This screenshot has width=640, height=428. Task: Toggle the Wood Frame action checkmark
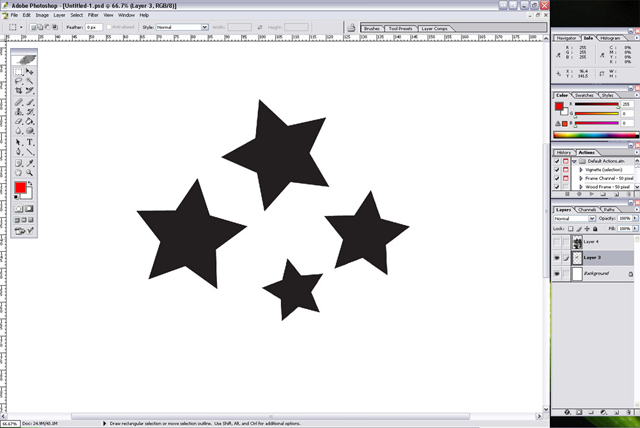(x=557, y=187)
